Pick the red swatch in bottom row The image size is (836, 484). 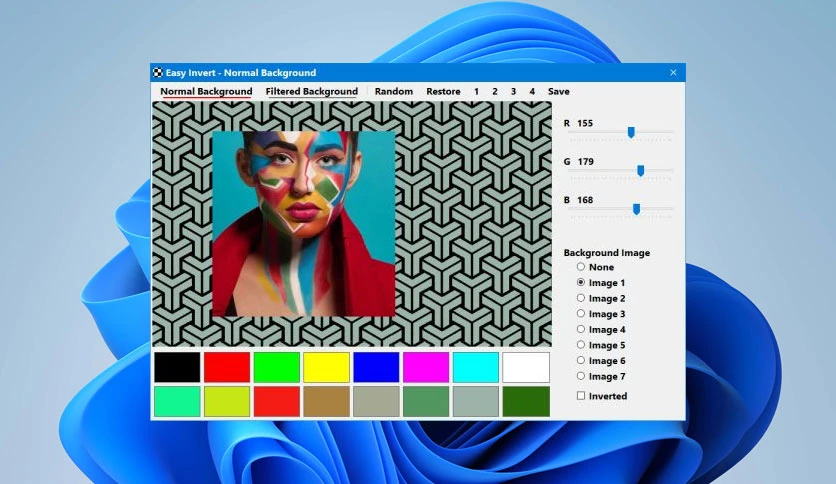(277, 401)
